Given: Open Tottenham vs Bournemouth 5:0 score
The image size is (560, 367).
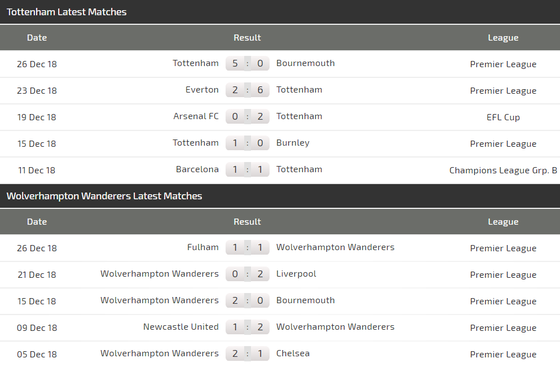Looking at the screenshot, I should point(247,64).
